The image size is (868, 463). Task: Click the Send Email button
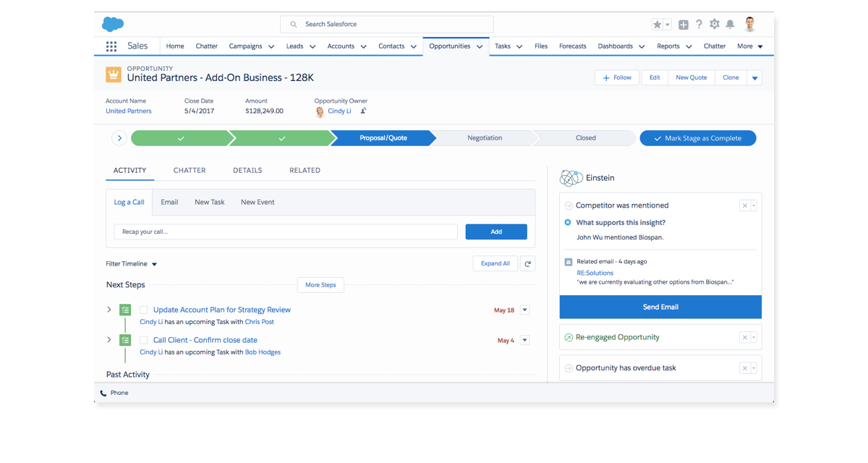click(660, 307)
